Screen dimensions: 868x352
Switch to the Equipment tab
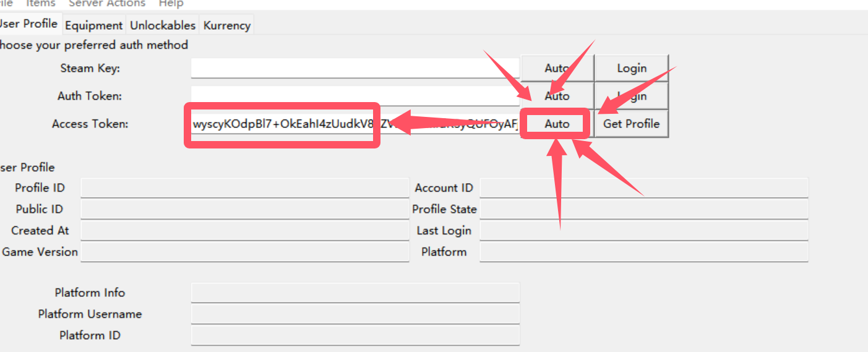click(x=93, y=25)
